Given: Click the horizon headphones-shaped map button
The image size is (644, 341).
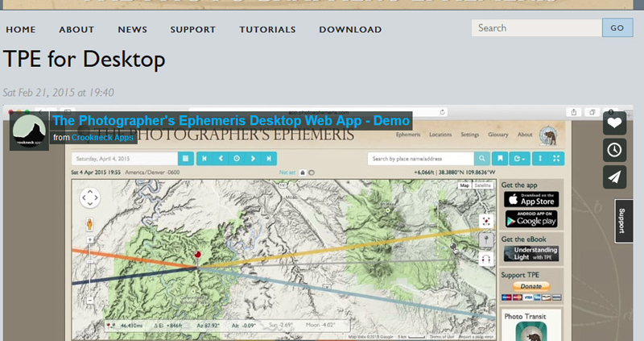Looking at the screenshot, I should click(x=486, y=259).
